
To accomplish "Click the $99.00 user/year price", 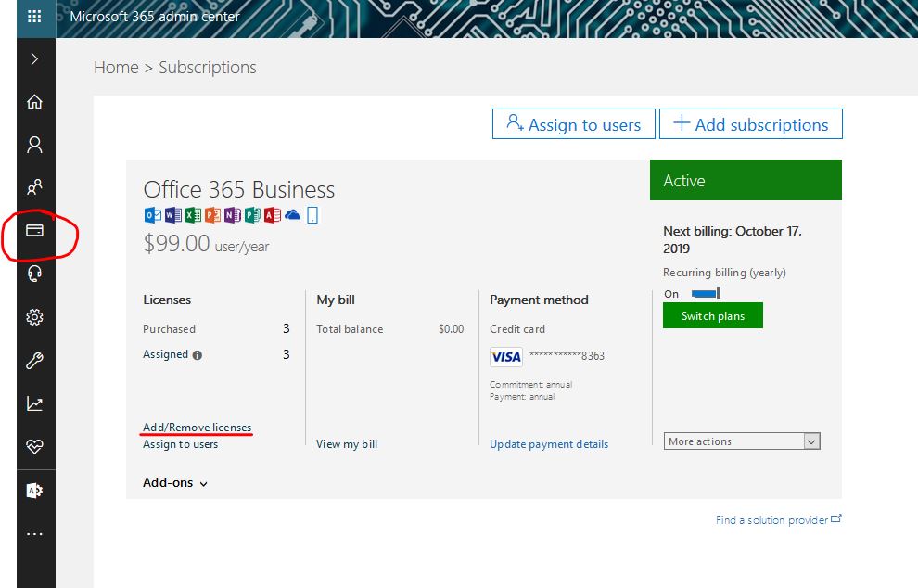I will (206, 244).
